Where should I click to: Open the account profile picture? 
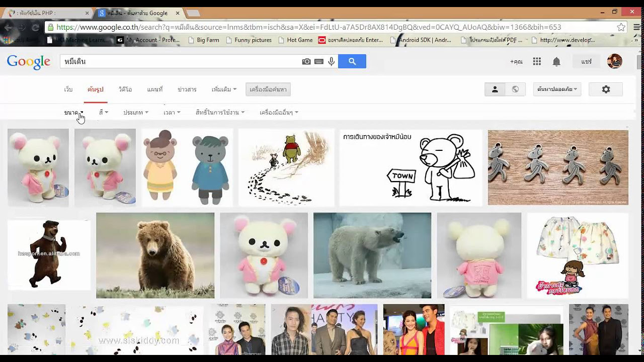coord(615,61)
